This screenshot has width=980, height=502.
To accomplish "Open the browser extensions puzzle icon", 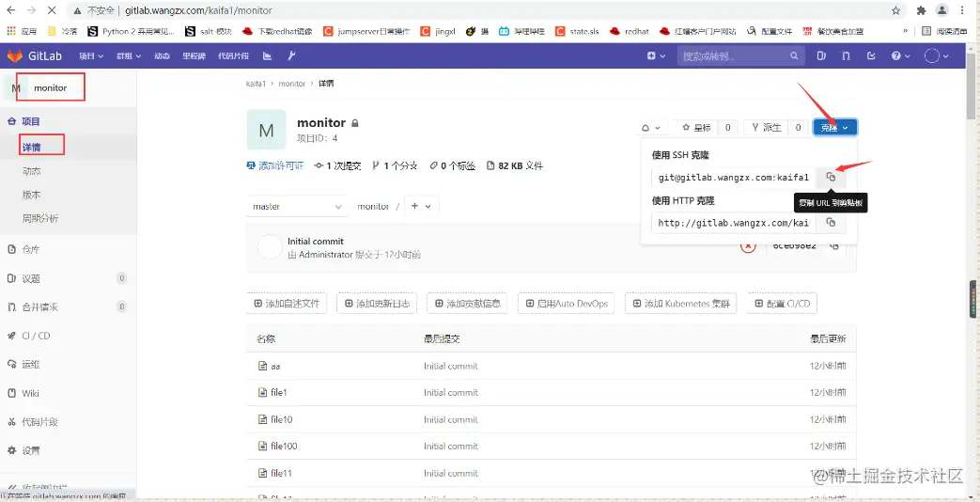I will pyautogui.click(x=921, y=10).
